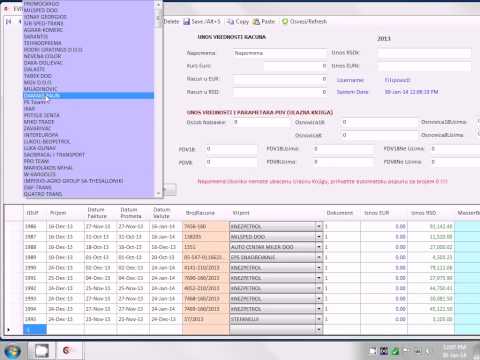Select MIKO TRADE in the client list
Viewport: 480px width, 360px height.
point(89,122)
